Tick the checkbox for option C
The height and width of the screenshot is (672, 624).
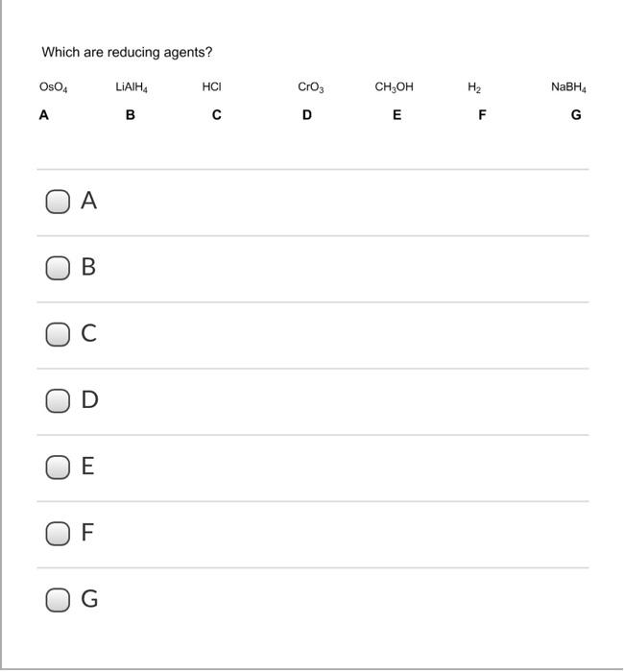58,334
